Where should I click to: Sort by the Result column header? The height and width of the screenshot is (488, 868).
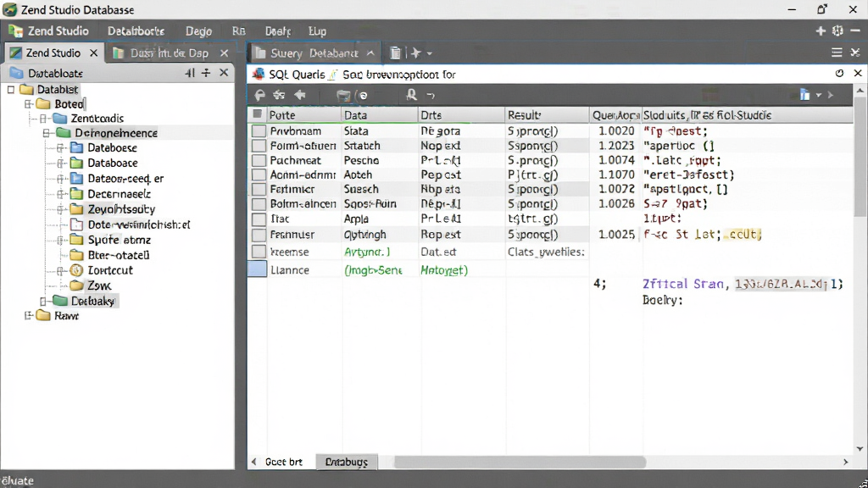point(547,115)
